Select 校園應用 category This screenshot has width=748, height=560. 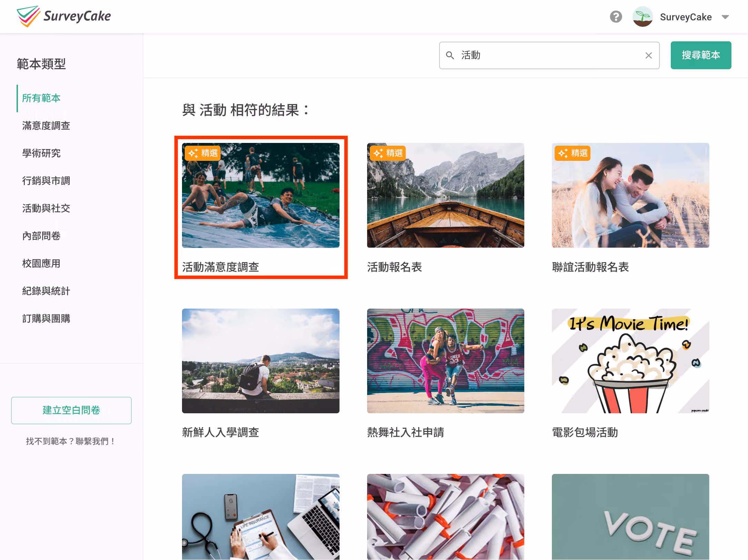click(41, 263)
